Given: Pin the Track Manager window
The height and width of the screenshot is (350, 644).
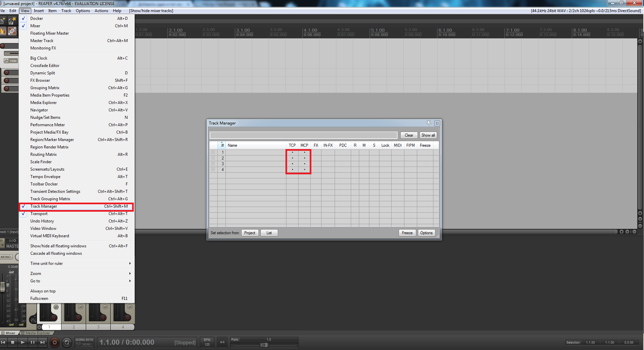Looking at the screenshot, I should [429, 123].
